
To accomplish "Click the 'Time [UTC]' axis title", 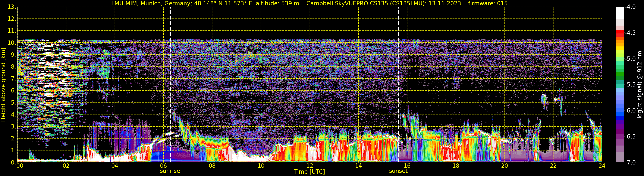I will pyautogui.click(x=310, y=172).
